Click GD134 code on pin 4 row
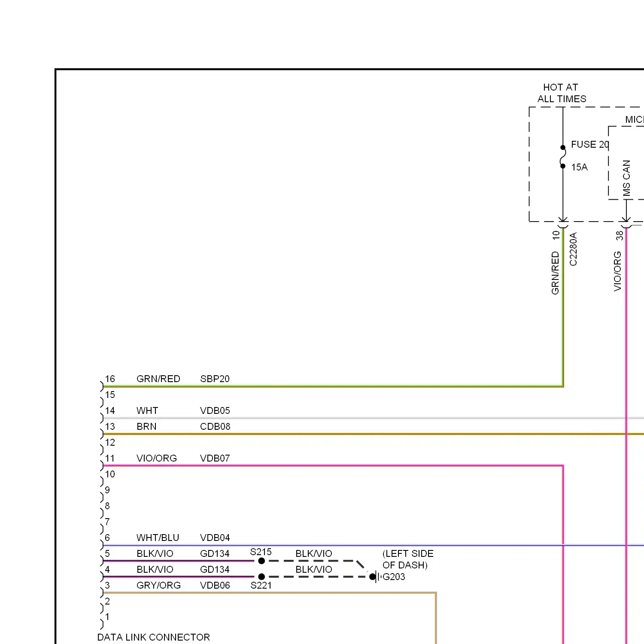This screenshot has height=644, width=644. (x=215, y=570)
